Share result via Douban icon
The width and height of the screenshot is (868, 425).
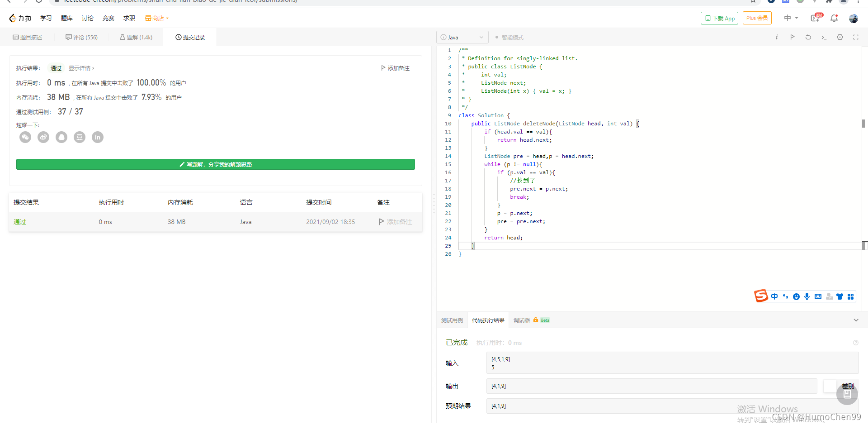(80, 137)
